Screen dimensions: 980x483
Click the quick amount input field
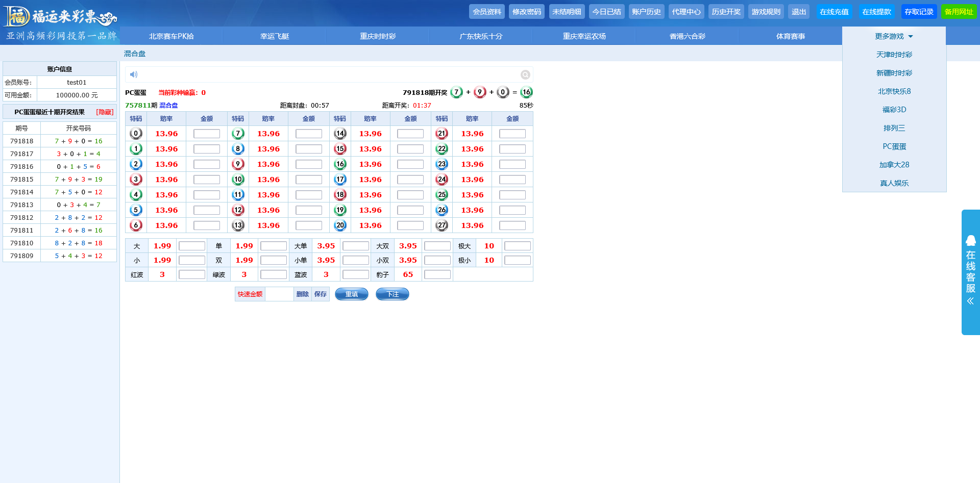click(x=279, y=294)
